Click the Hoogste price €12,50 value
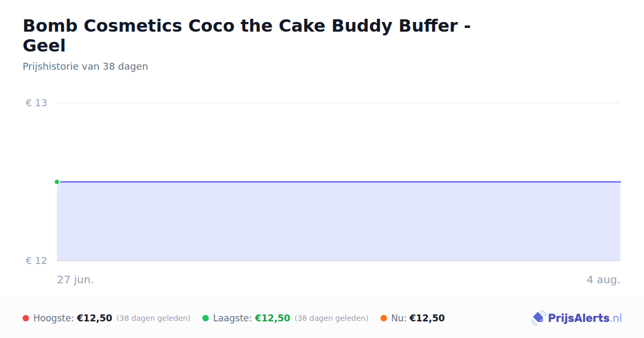 94,318
